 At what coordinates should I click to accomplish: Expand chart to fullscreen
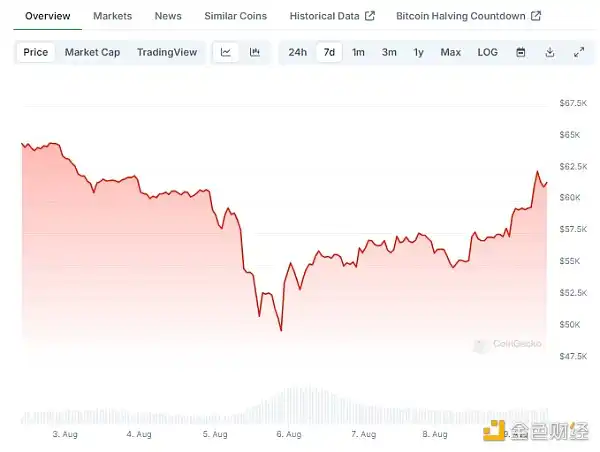[x=578, y=52]
